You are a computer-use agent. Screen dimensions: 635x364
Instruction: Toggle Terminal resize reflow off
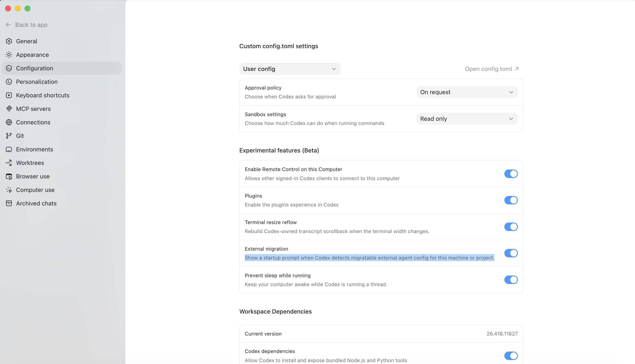tap(511, 227)
